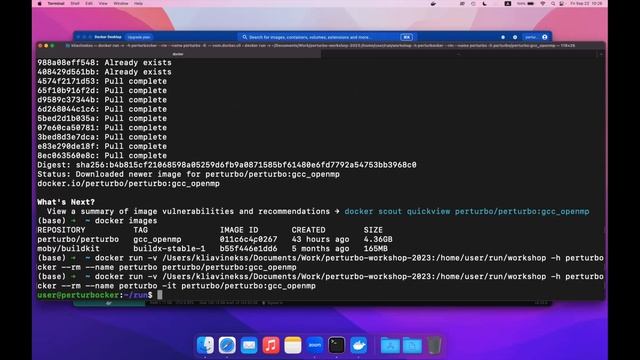
Task: Open the keyboard input source menu
Action: (x=508, y=3)
